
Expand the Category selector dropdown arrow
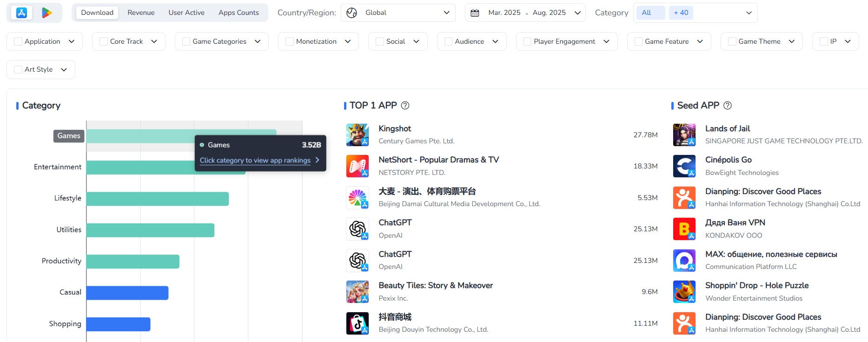click(x=749, y=13)
